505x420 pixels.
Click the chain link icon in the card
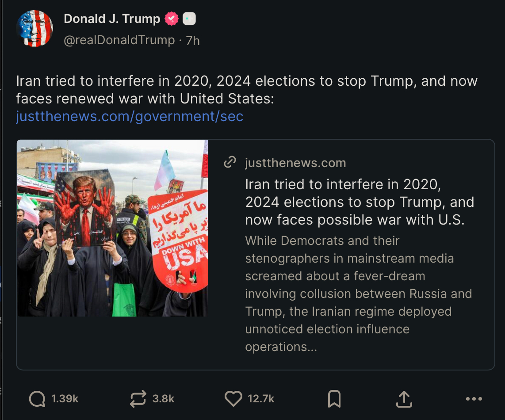tap(230, 163)
